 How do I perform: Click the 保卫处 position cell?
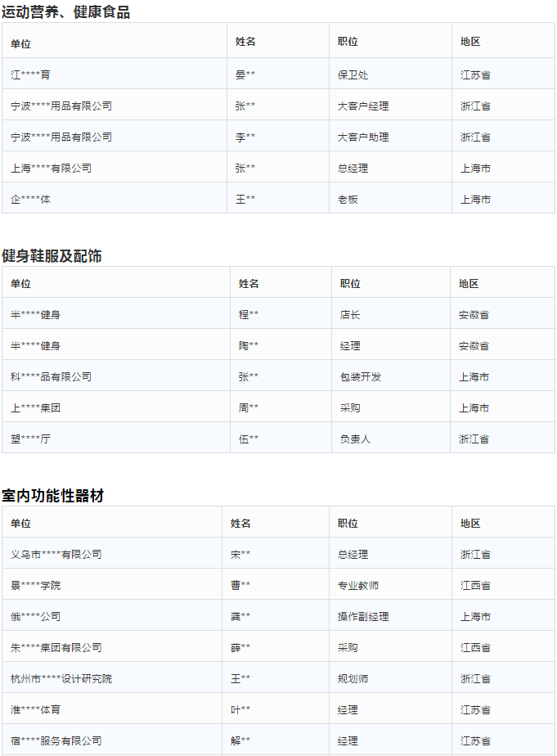tap(353, 74)
